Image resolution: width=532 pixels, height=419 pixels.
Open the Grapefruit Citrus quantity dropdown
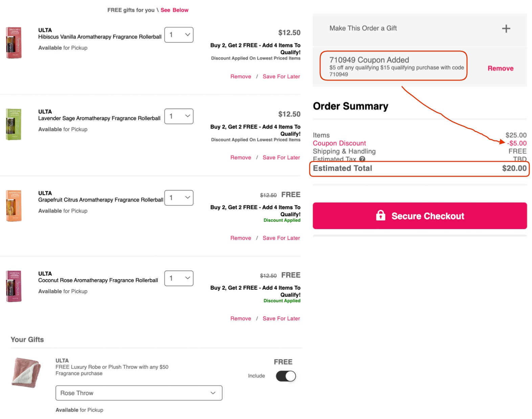pyautogui.click(x=179, y=198)
